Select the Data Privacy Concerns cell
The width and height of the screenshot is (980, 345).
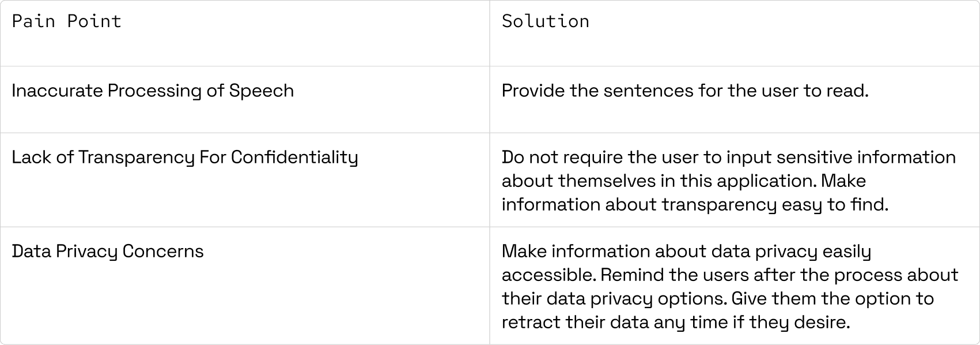pos(245,286)
